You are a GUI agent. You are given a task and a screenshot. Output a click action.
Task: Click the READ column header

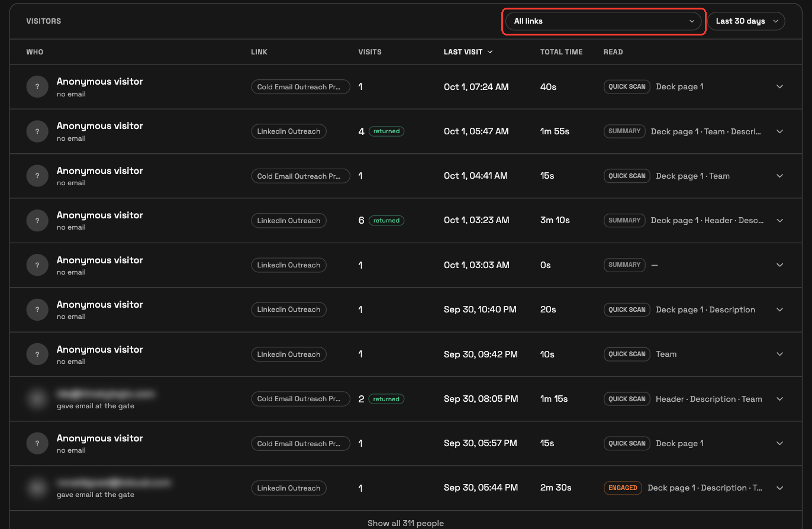tap(613, 52)
